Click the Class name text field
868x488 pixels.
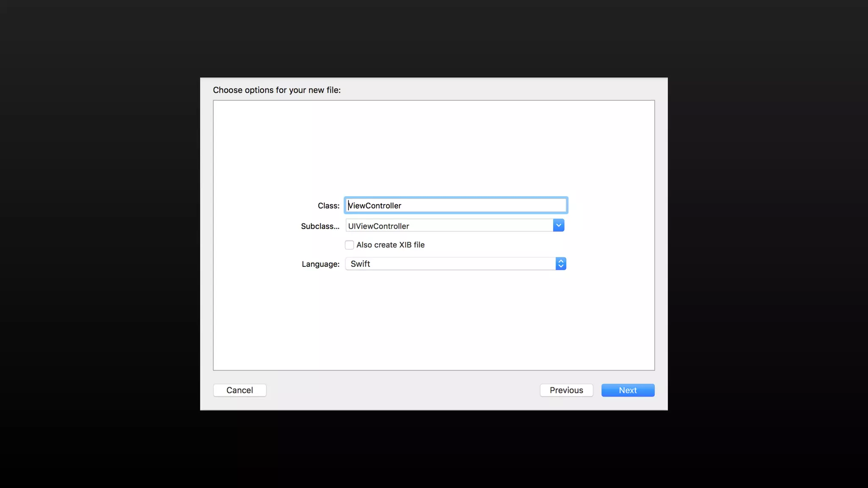click(x=456, y=205)
